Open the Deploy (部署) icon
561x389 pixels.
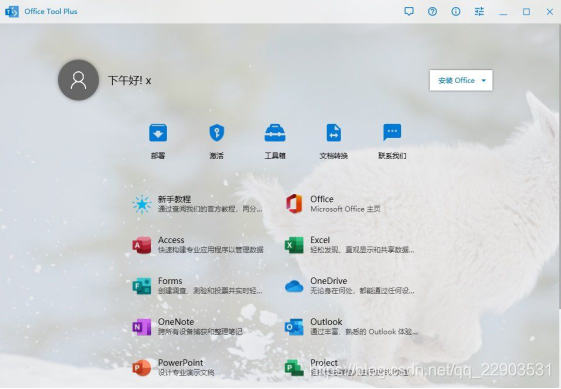pos(158,133)
